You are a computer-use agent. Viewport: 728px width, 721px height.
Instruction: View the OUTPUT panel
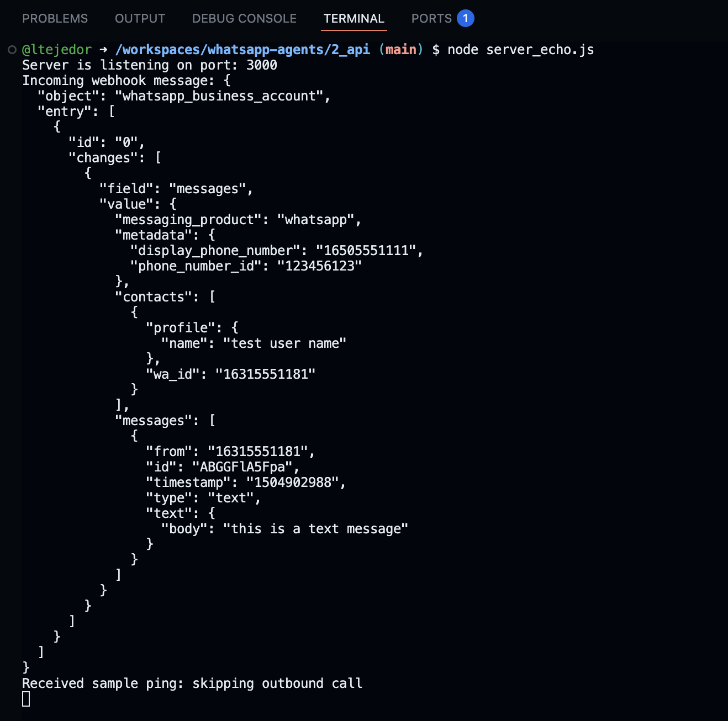(x=139, y=18)
